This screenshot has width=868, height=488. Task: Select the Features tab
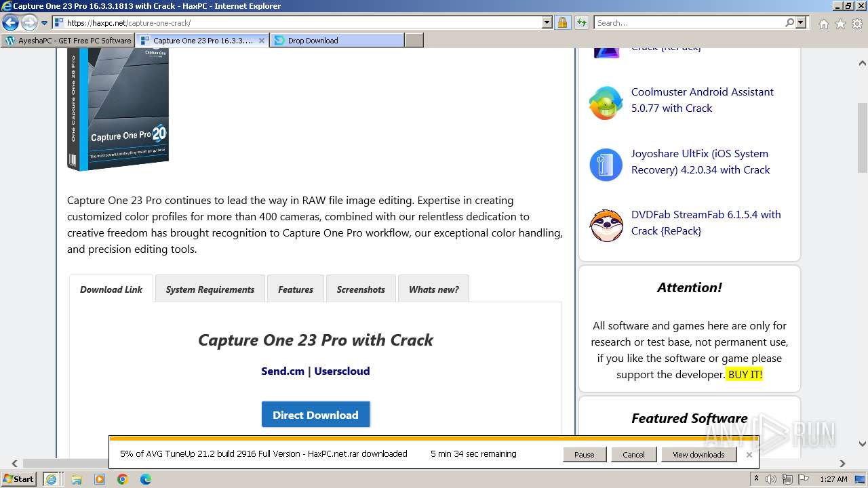pyautogui.click(x=296, y=289)
